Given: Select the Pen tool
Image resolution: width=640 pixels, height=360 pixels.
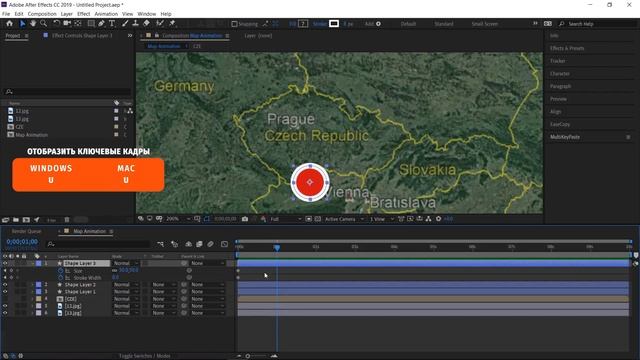Looking at the screenshot, I should 101,24.
